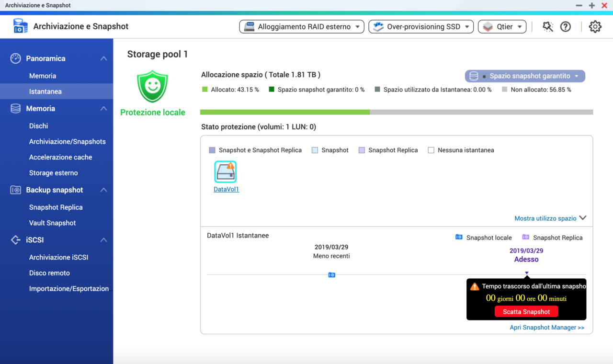Click the DataVol1 Istantanee heading
Viewport: 613px width, 364px height.
(238, 236)
